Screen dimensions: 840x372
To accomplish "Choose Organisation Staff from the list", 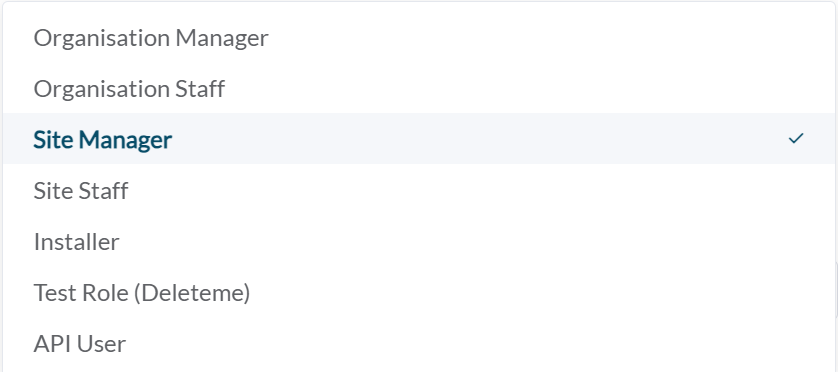I will (x=419, y=88).
